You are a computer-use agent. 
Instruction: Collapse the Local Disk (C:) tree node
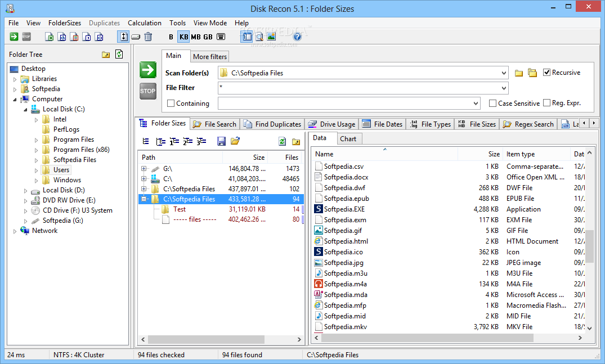coord(25,110)
